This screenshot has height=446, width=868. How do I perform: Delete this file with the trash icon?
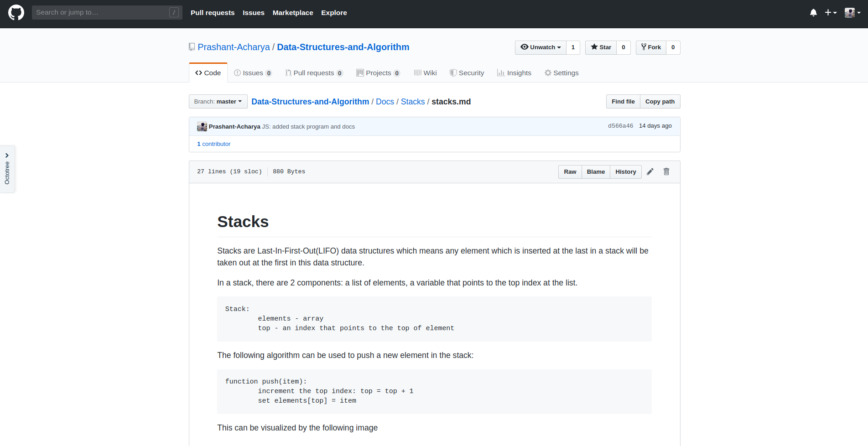click(x=666, y=171)
